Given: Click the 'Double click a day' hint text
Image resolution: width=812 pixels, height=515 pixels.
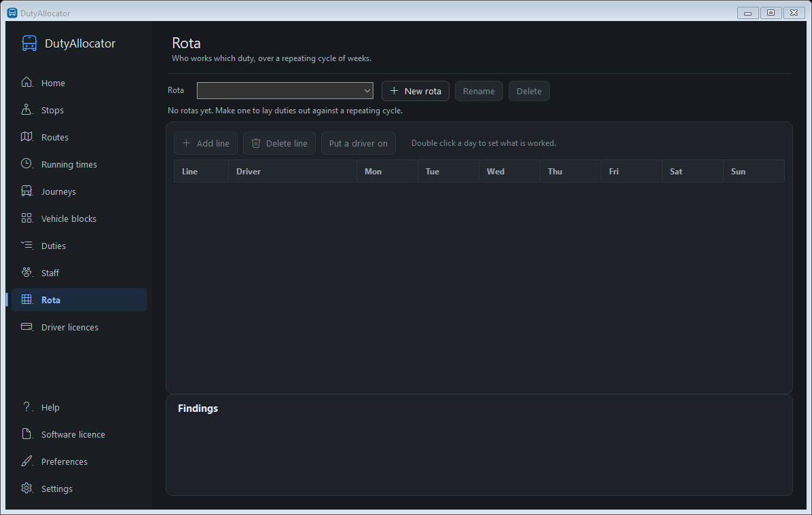Looking at the screenshot, I should [x=483, y=143].
